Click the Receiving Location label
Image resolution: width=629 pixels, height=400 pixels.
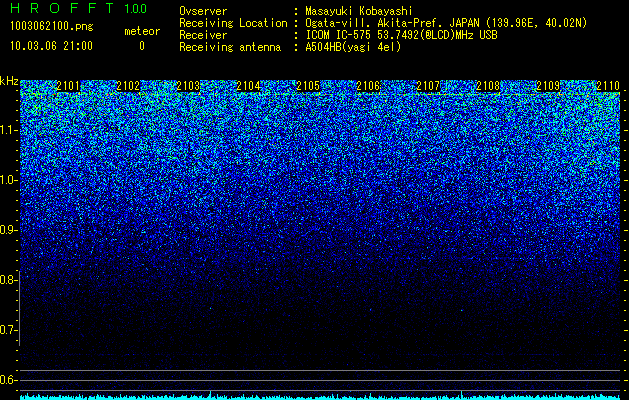[233, 23]
